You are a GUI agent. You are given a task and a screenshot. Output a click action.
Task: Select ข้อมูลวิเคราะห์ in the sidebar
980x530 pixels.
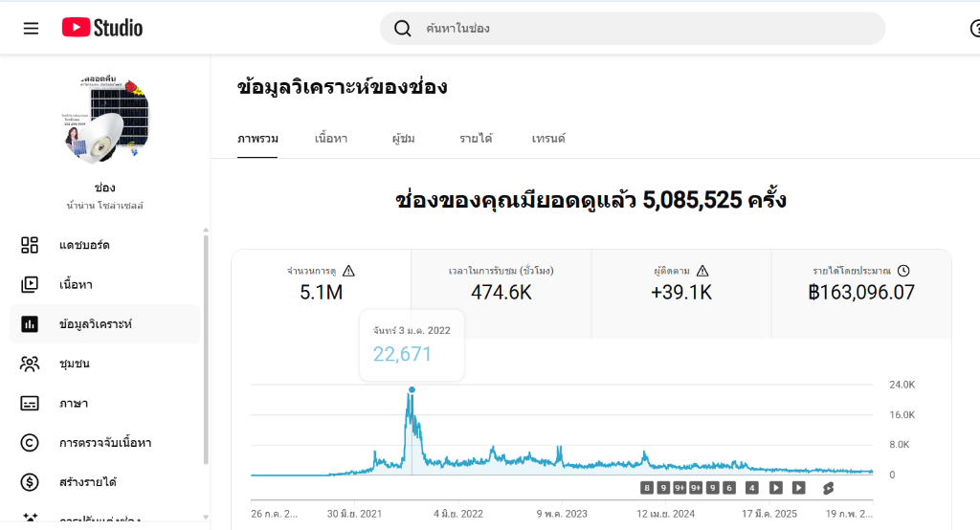click(x=105, y=323)
